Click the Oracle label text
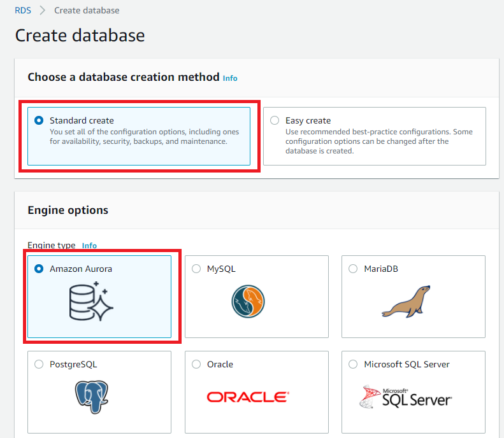This screenshot has width=504, height=438. click(x=220, y=364)
